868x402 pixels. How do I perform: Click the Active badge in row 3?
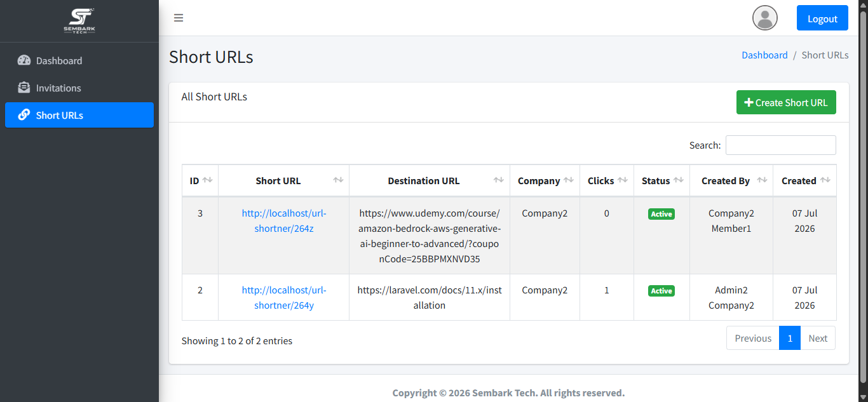click(661, 214)
